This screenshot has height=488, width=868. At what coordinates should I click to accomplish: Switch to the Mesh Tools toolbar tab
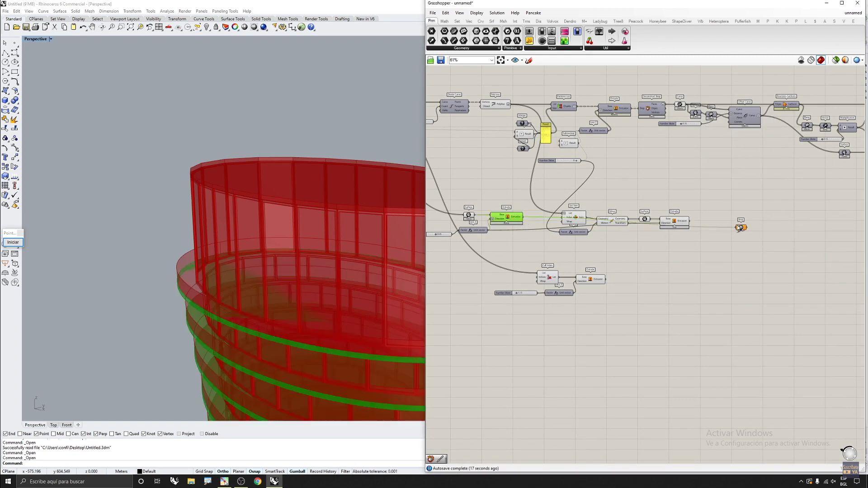tap(288, 19)
